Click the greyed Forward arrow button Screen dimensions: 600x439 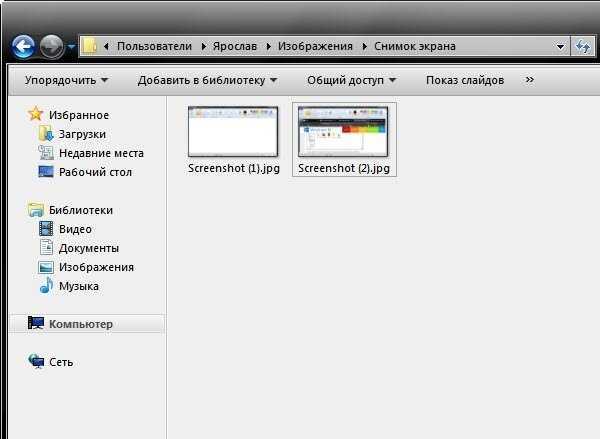(52, 47)
